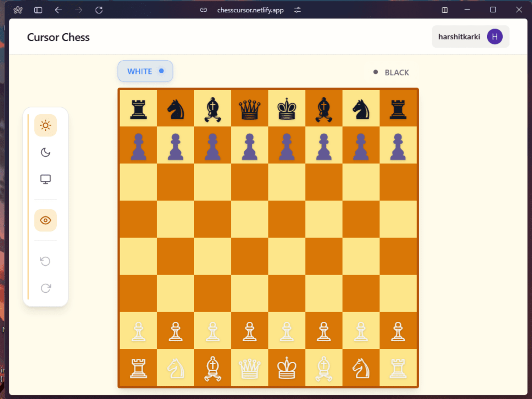Select the black bishop on f8

(324, 108)
